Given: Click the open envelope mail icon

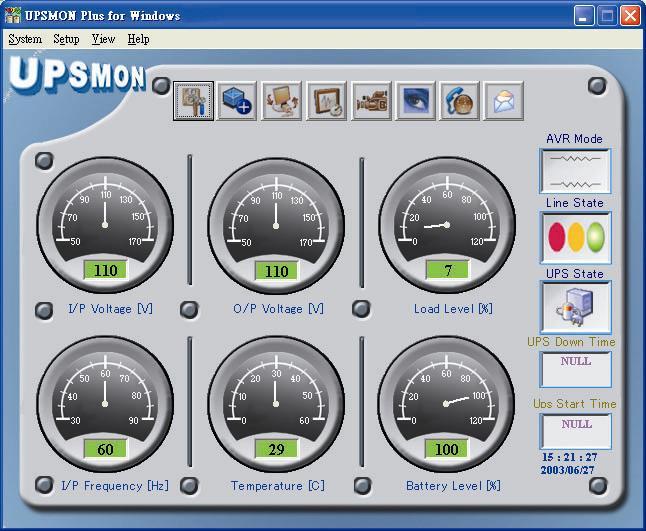Looking at the screenshot, I should [504, 102].
